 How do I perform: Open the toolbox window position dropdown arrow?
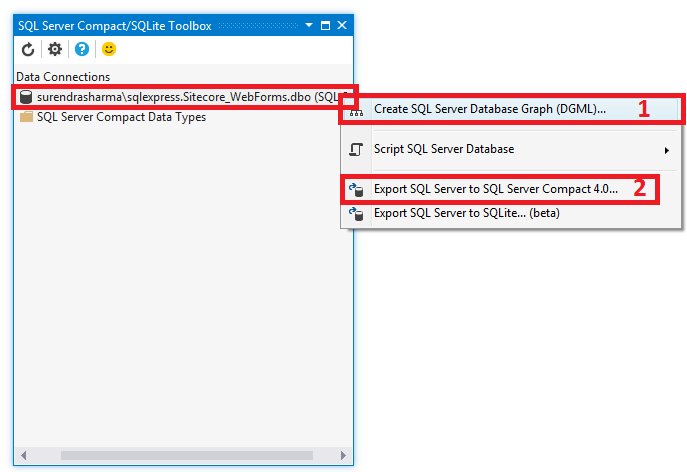(309, 25)
